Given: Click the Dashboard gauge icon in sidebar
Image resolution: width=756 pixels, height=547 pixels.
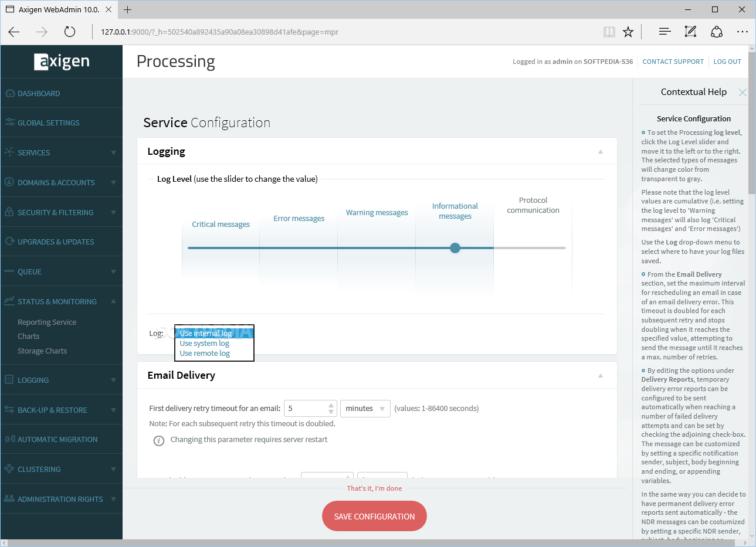Looking at the screenshot, I should tap(9, 93).
